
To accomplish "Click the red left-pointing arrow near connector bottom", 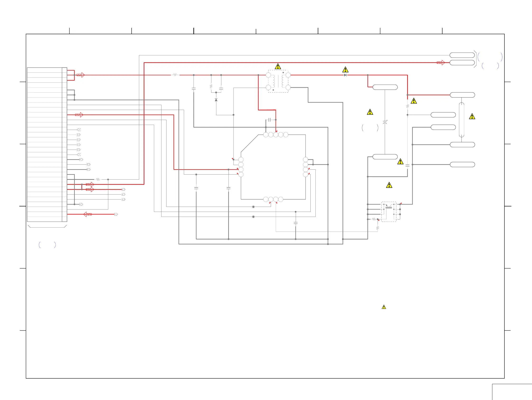I will [87, 214].
